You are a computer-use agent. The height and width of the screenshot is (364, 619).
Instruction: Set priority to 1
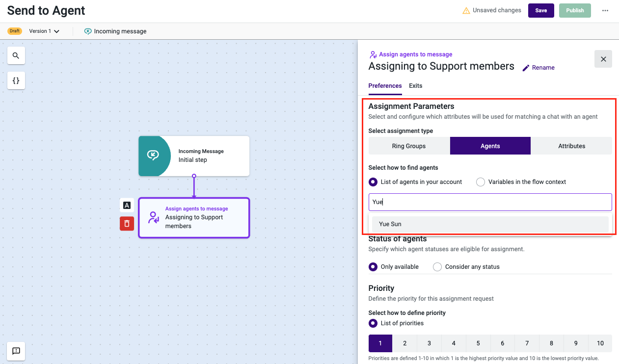coord(380,343)
